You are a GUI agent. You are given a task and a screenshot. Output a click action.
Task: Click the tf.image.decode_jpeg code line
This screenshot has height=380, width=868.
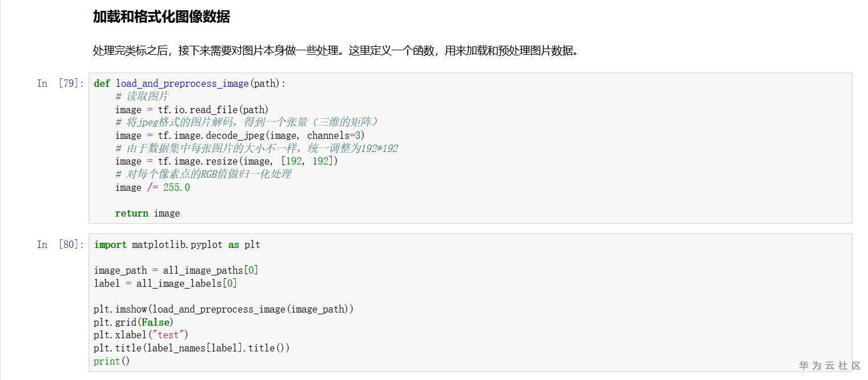coord(240,135)
